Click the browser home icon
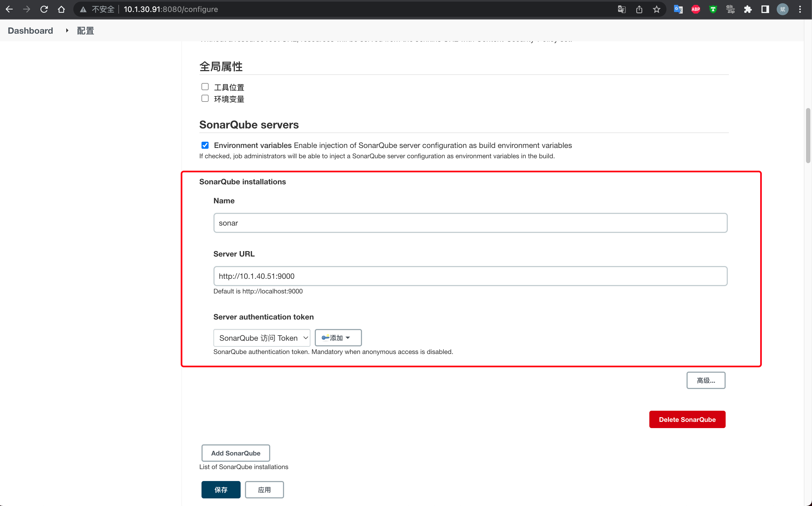Viewport: 812px width, 506px height. (61, 10)
